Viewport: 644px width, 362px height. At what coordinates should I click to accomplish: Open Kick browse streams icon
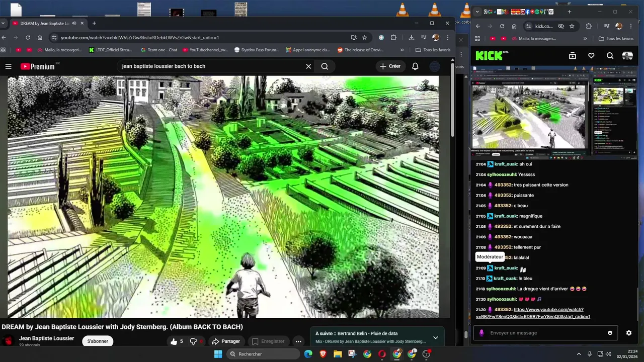coord(572,56)
